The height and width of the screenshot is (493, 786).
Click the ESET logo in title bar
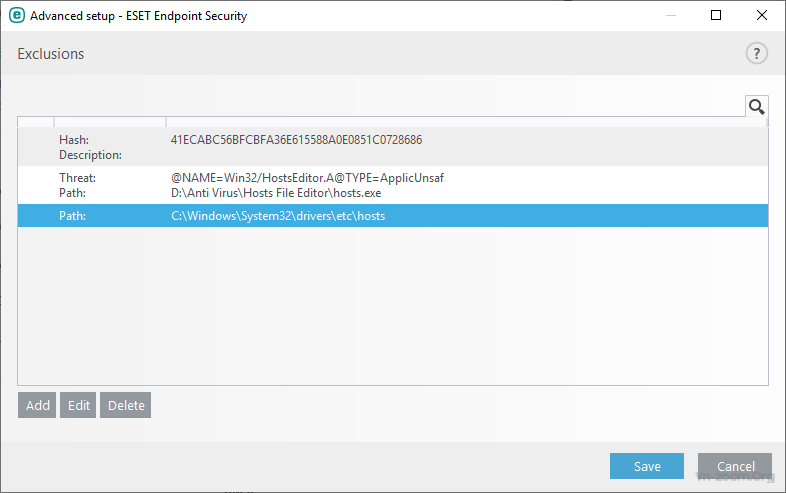click(x=16, y=16)
